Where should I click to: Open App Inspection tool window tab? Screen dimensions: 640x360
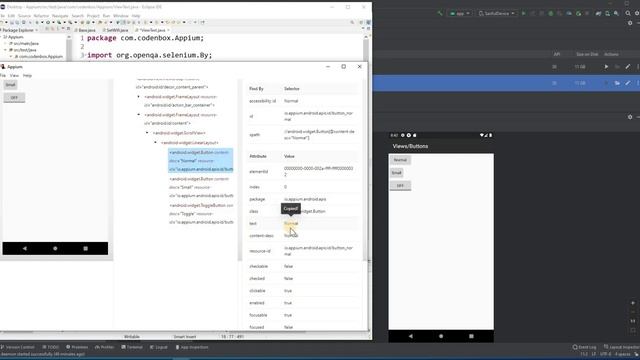point(192,347)
